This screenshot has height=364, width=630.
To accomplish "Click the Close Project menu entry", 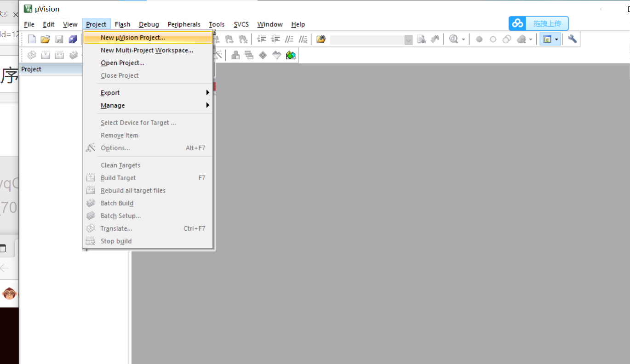I will coord(148,75).
